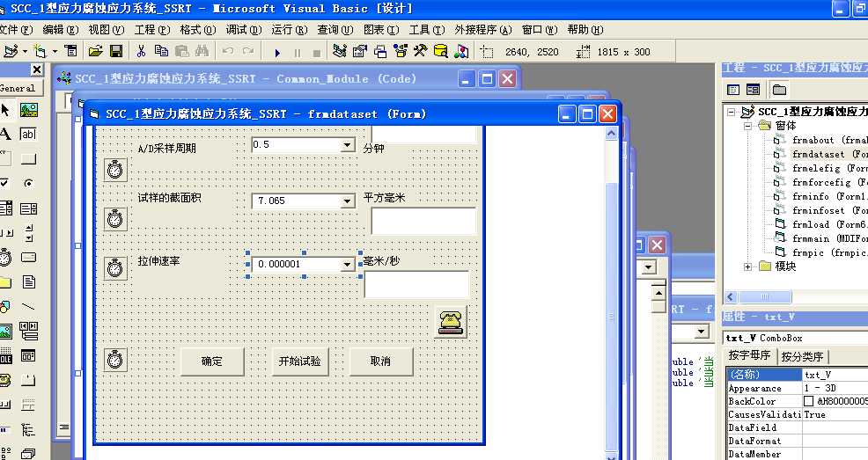The height and width of the screenshot is (460, 868).
Task: Select the CheckBox tool in toolbox
Action: click(x=5, y=183)
